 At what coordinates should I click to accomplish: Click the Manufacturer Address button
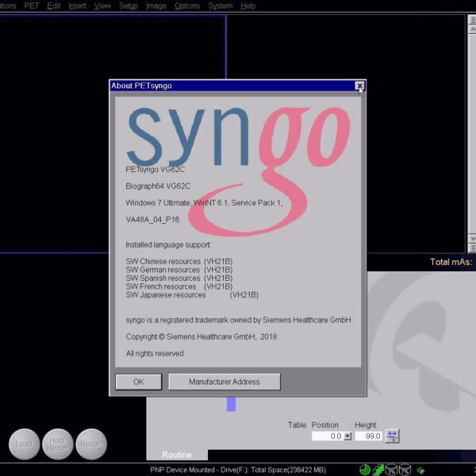coord(225,382)
